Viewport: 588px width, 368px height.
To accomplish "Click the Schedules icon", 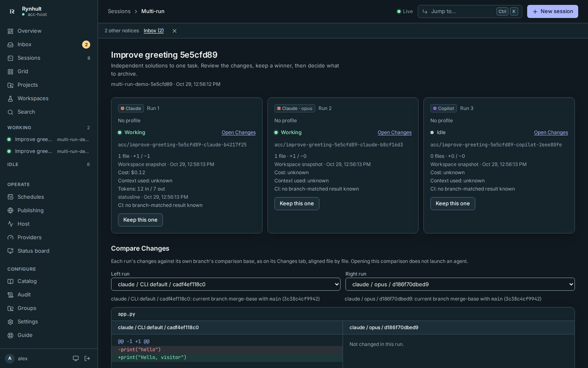I will tap(10, 197).
